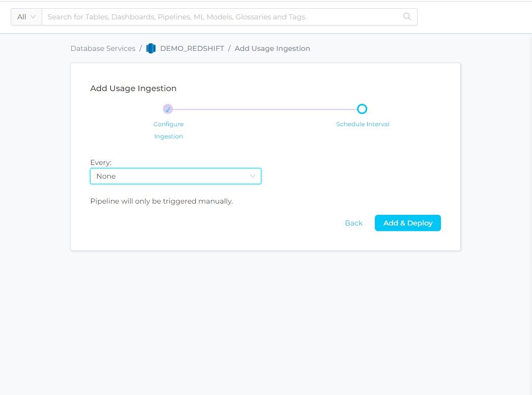Click the chevron beside the All filter
This screenshot has width=532, height=395.
pos(33,17)
